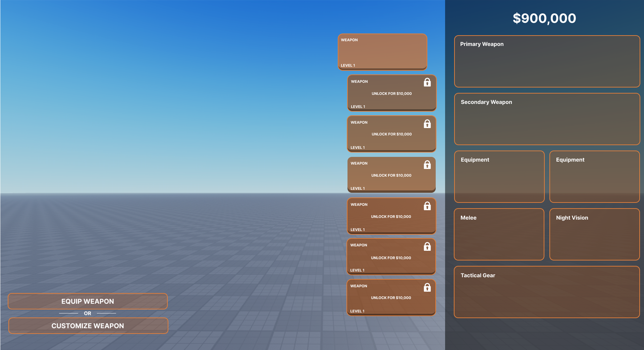Click the lock icon on the third locked weapon
Screen dimensions: 644x350
[427, 165]
